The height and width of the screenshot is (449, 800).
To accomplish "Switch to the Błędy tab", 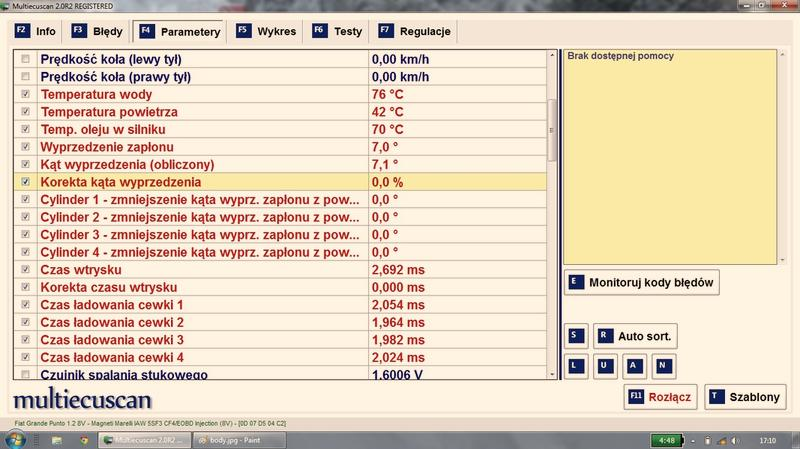I will [x=97, y=32].
